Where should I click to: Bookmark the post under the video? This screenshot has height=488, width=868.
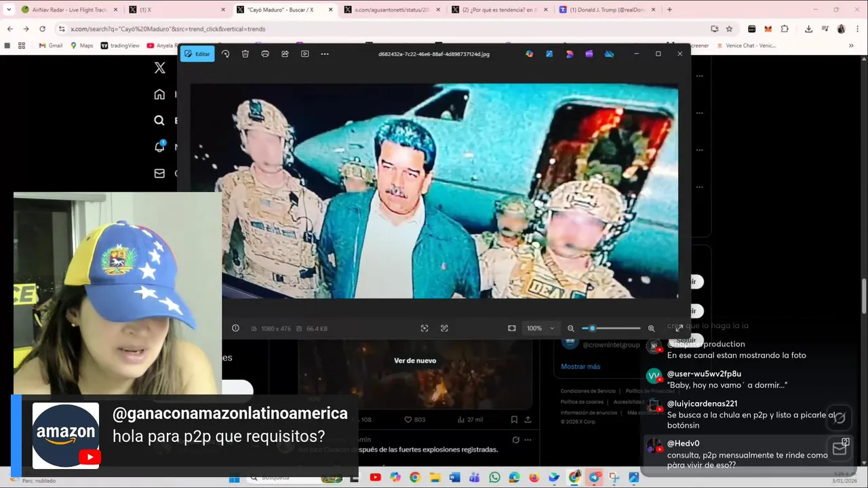[514, 420]
